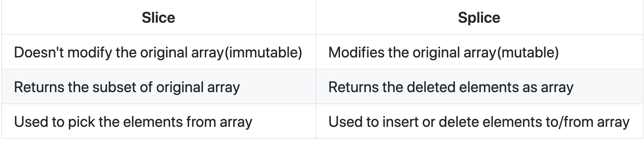This screenshot has width=644, height=142.
Task: Click the word "(mutable)" in the Splice column
Action: point(528,53)
